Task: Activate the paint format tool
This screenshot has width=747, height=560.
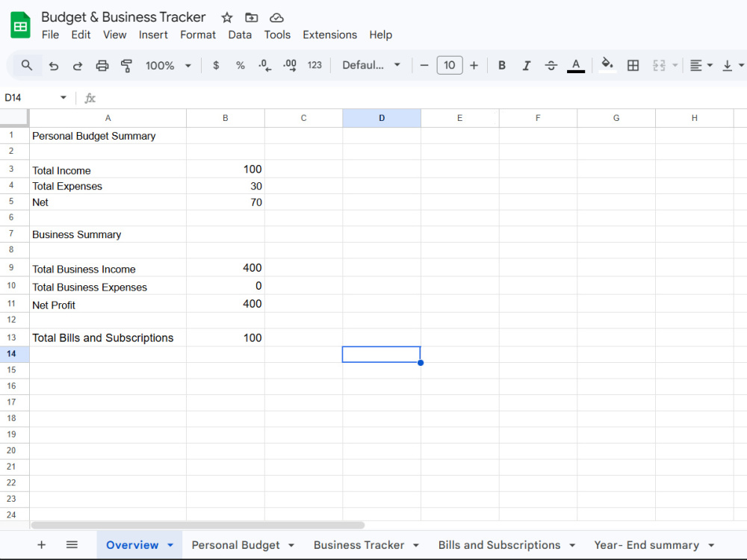Action: click(126, 66)
